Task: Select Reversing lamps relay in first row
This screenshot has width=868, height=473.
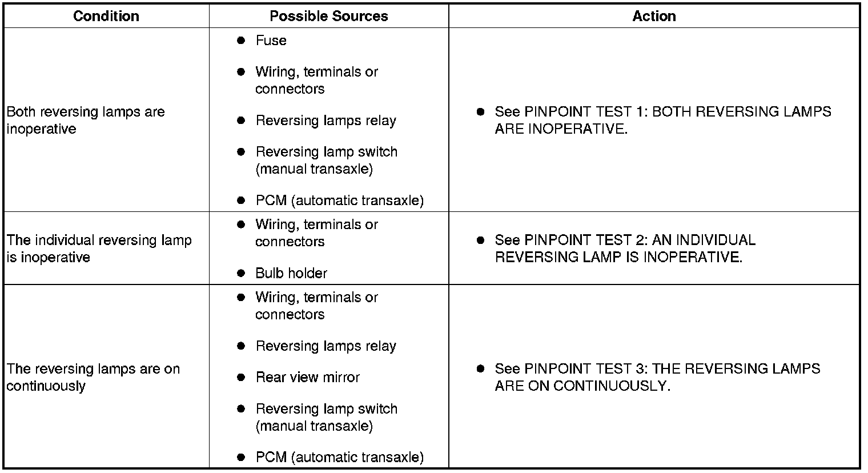Action: click(x=325, y=121)
